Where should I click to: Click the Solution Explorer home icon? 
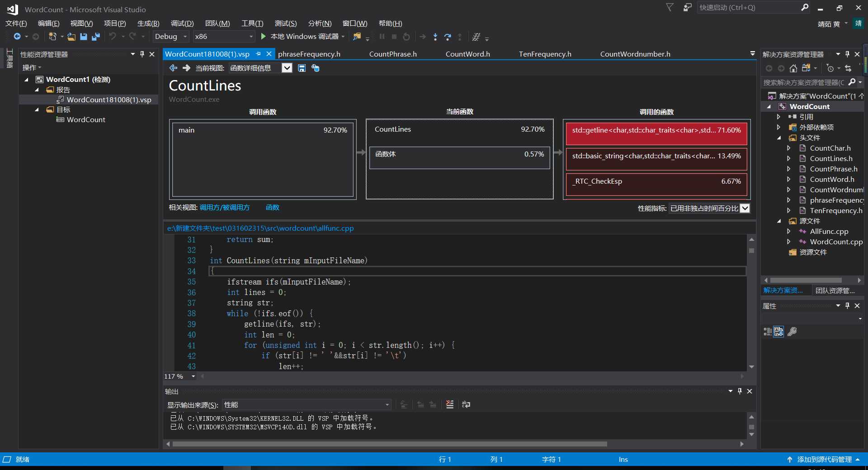793,68
